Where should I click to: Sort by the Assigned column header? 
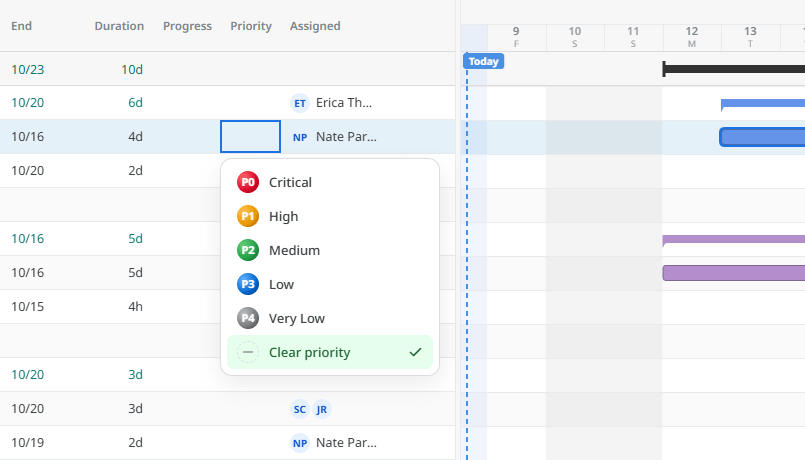315,26
